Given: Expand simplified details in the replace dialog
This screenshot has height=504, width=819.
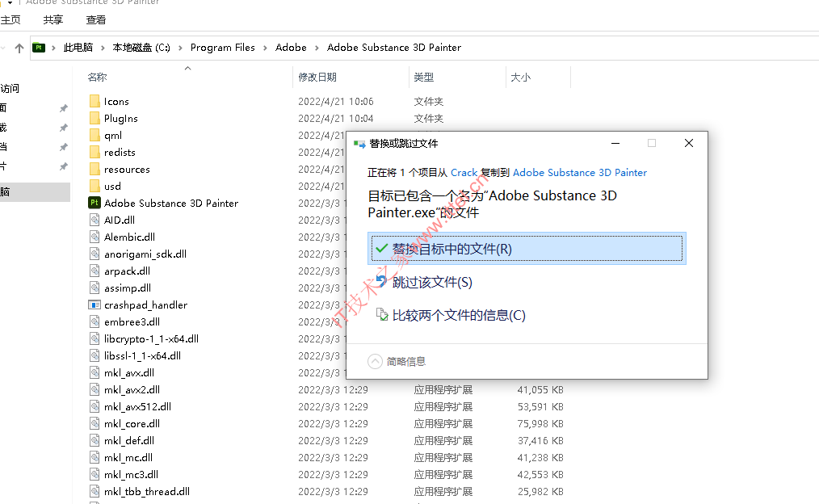Looking at the screenshot, I should [375, 361].
